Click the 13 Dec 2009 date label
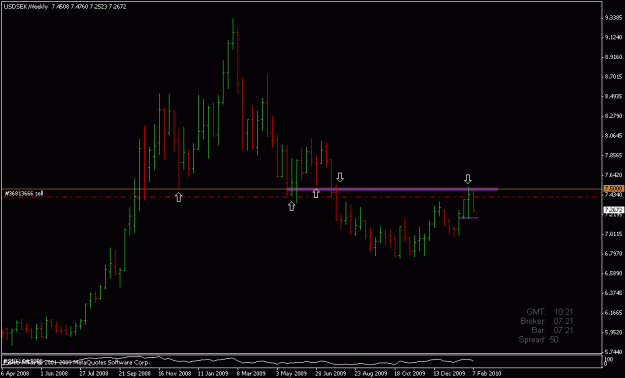This screenshot has width=625, height=378. click(x=449, y=374)
